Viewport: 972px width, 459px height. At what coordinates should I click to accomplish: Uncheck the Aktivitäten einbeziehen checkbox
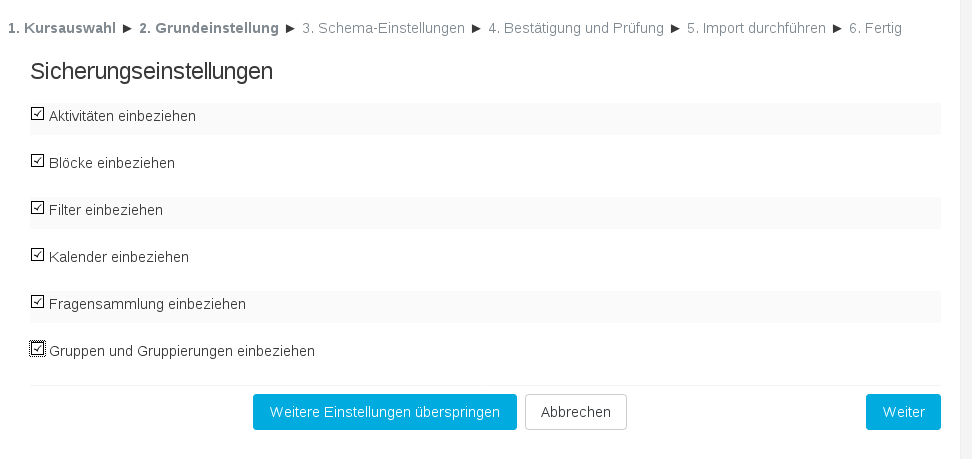point(38,114)
